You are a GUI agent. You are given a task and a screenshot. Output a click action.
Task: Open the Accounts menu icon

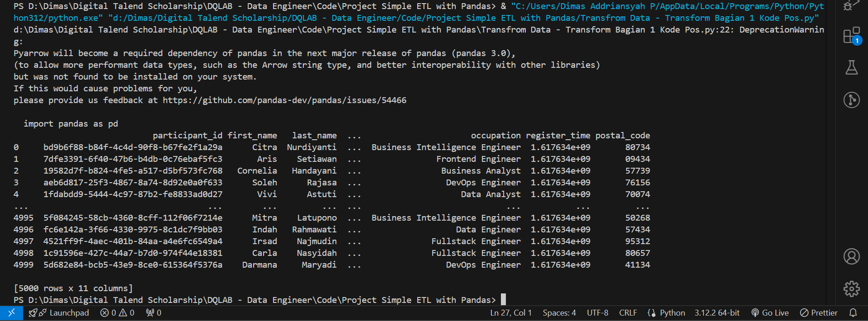[851, 256]
